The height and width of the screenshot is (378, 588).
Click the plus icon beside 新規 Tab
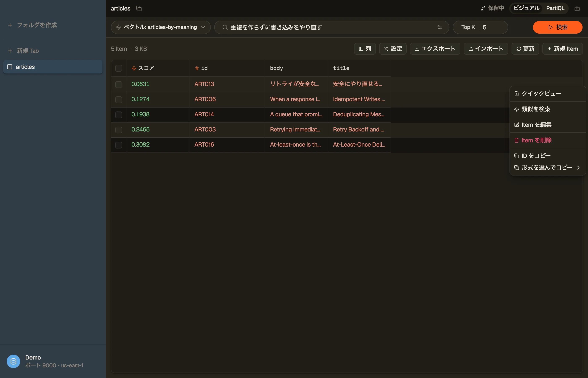point(10,51)
